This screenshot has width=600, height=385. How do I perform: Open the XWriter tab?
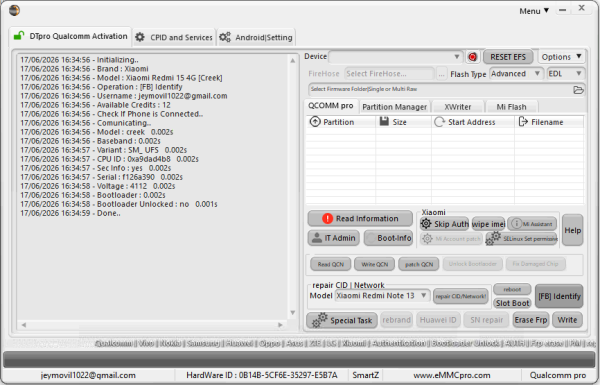[458, 107]
